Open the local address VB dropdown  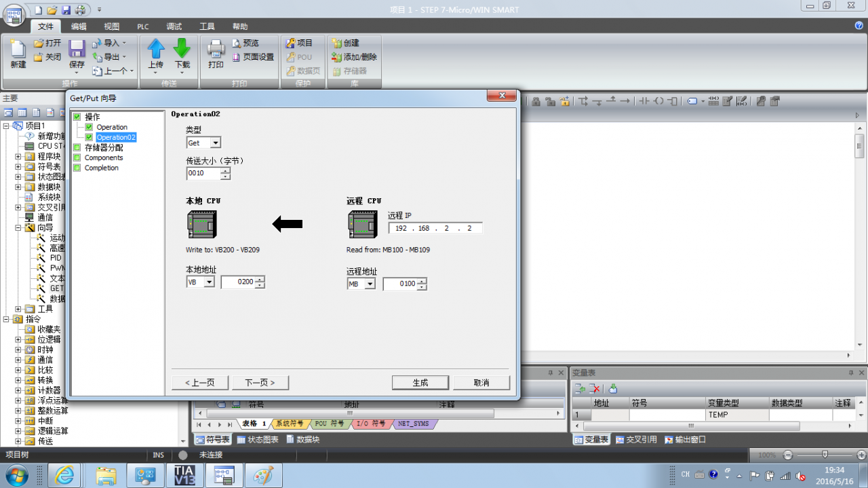[x=209, y=282]
